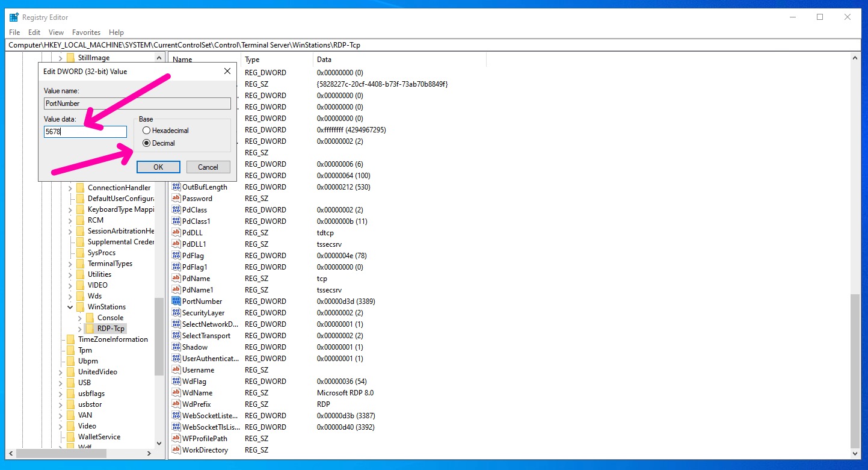Click the Value data input field
The width and height of the screenshot is (868, 470).
pos(85,131)
